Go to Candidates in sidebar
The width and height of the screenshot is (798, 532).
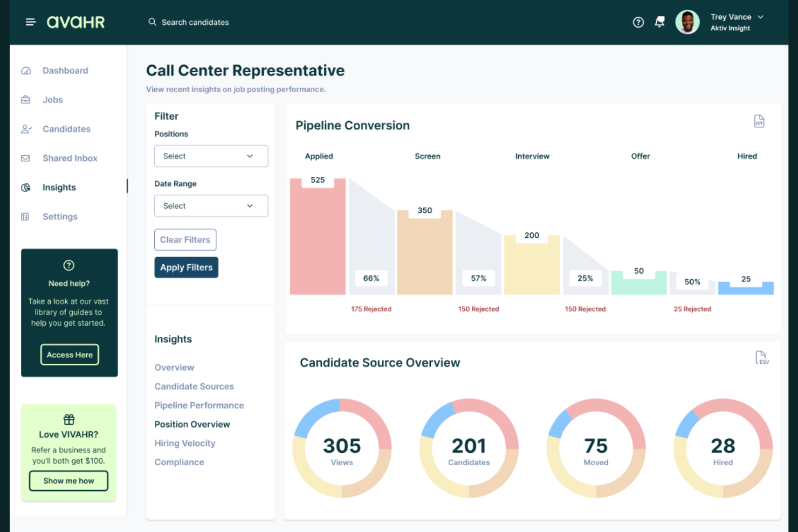[66, 129]
